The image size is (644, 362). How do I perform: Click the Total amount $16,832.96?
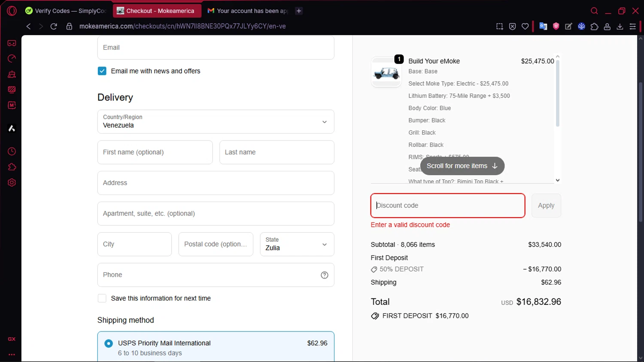pyautogui.click(x=538, y=302)
